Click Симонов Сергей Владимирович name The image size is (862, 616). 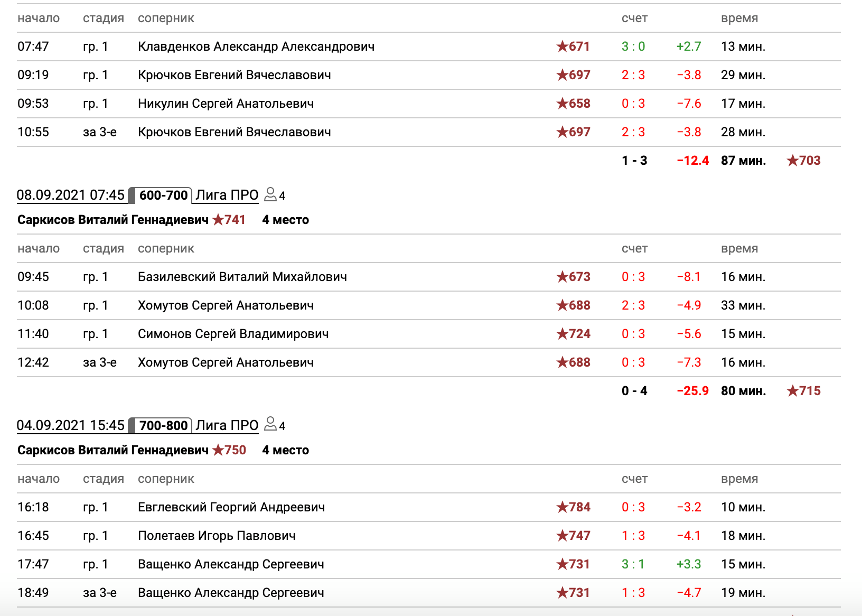233,334
